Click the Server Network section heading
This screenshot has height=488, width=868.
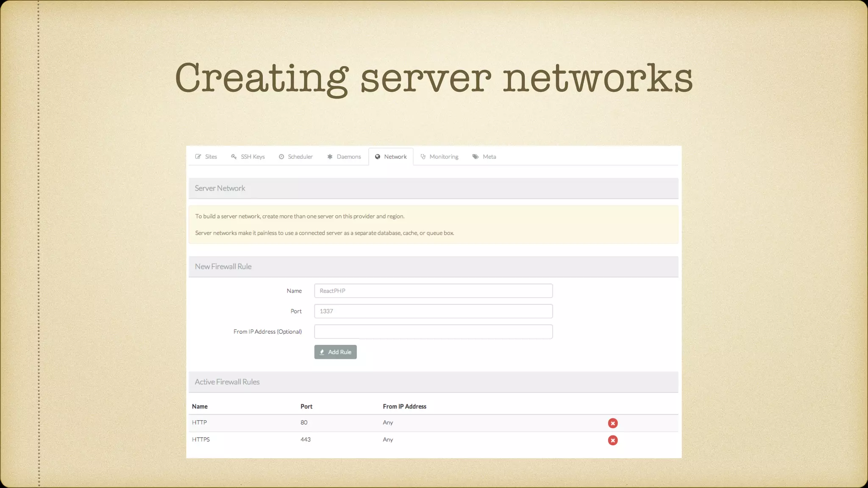(x=220, y=189)
